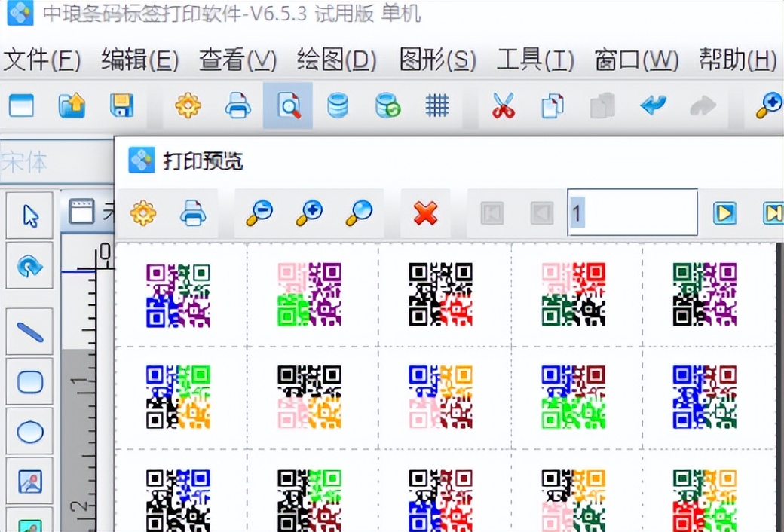Image resolution: width=784 pixels, height=532 pixels.
Task: Open the 帮助(H) menu
Action: [x=738, y=60]
